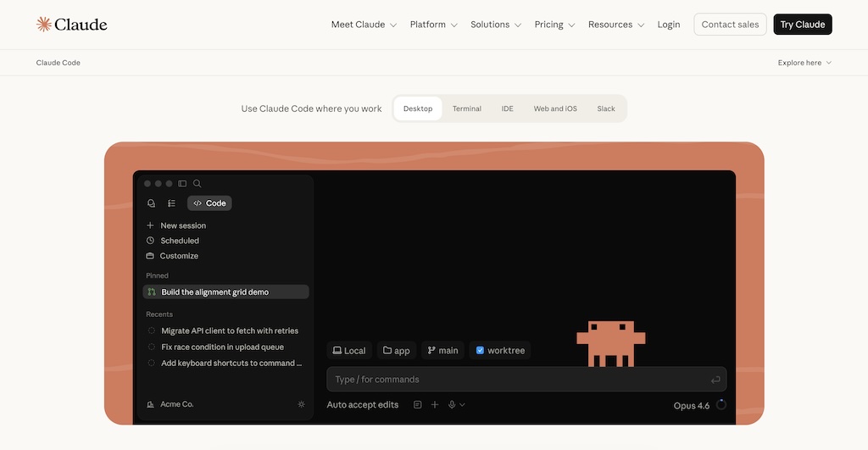
Task: Click the plus attach icon below the command box
Action: tap(435, 405)
